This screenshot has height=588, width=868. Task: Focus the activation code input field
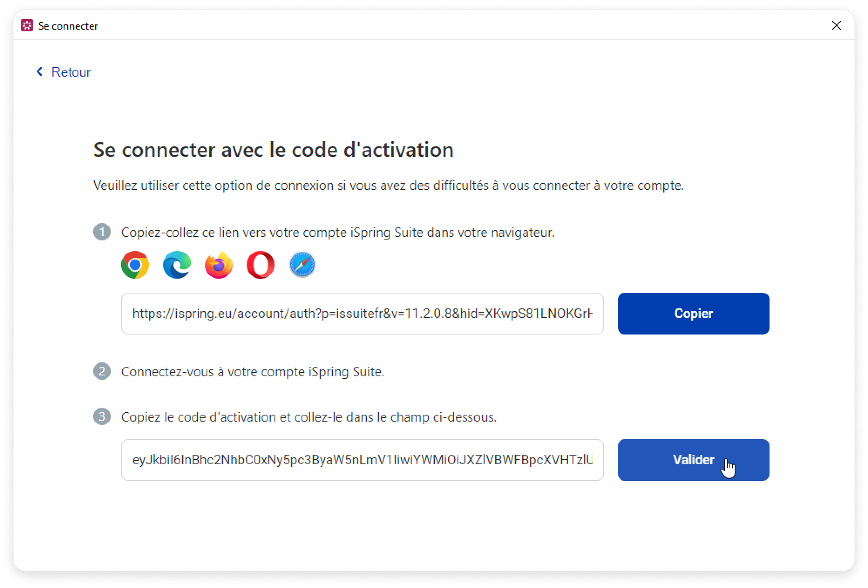tap(362, 460)
